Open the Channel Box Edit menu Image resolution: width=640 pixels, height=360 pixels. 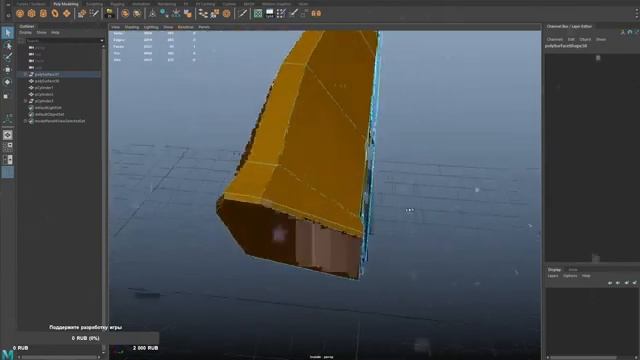tap(571, 40)
